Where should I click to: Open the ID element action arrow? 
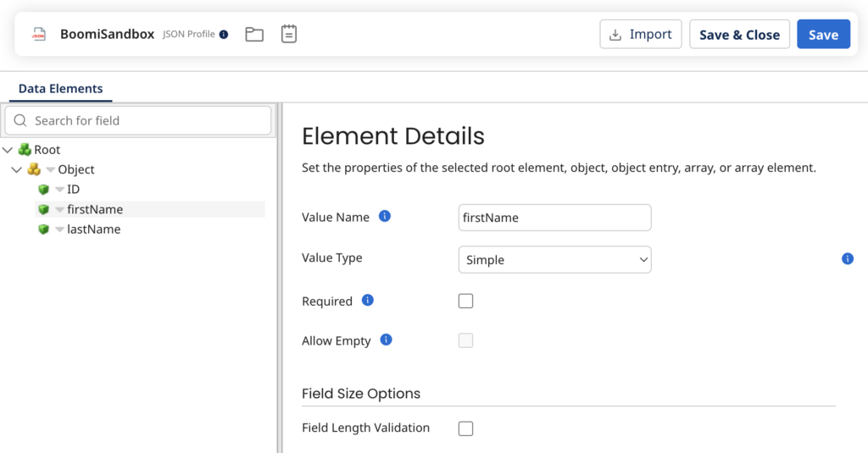click(x=60, y=190)
